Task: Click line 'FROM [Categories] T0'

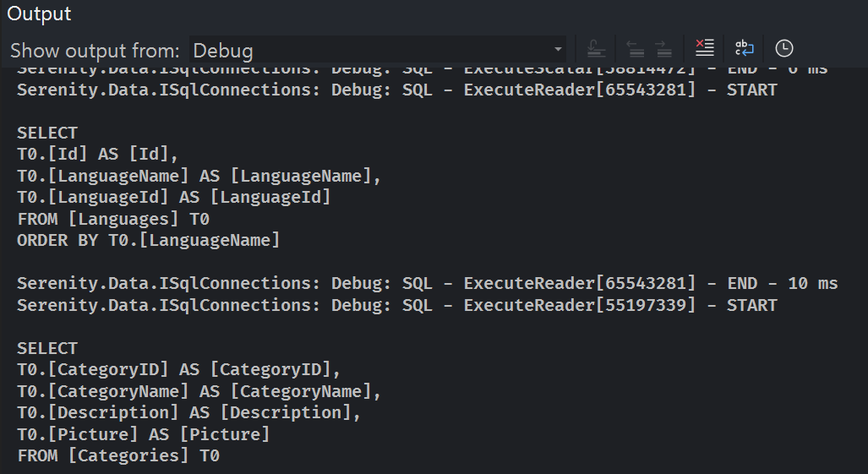Action: click(x=118, y=455)
